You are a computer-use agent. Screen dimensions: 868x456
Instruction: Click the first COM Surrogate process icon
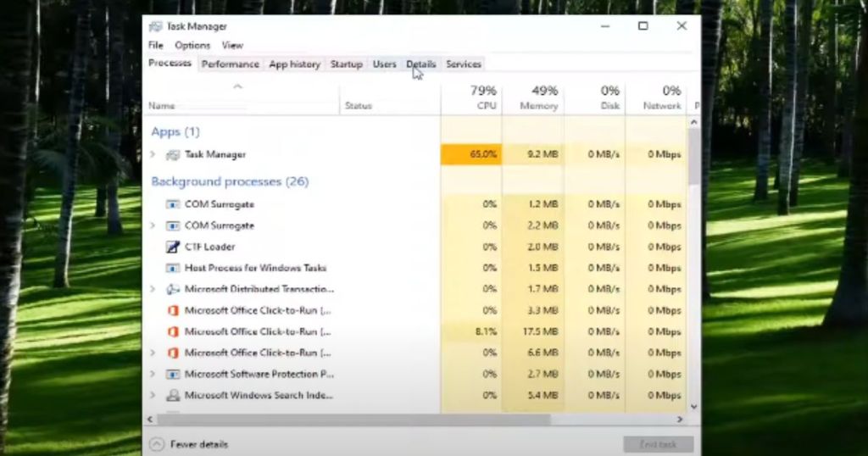pyautogui.click(x=173, y=205)
